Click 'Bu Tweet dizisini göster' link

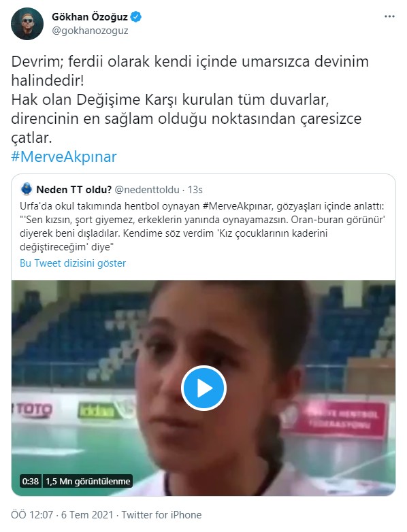[73, 263]
